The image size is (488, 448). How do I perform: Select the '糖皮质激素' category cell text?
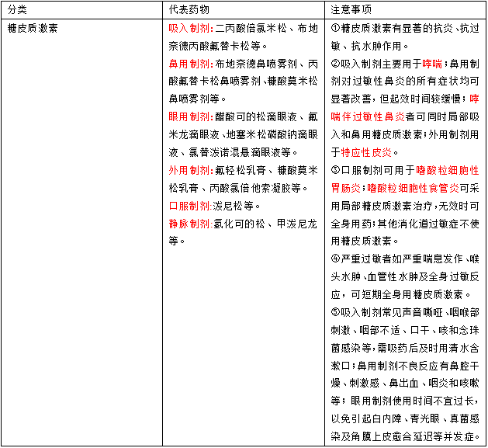(33, 29)
